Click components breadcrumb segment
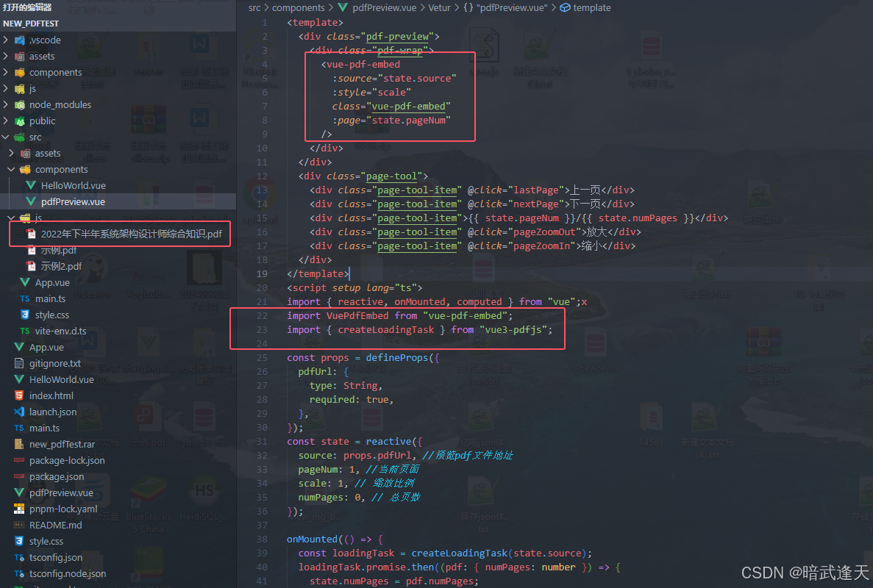 click(299, 7)
